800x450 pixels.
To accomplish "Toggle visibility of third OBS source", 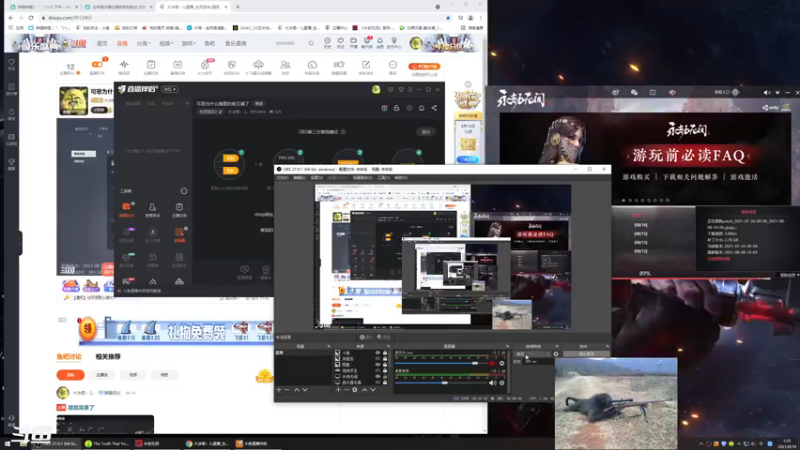I will (x=378, y=364).
